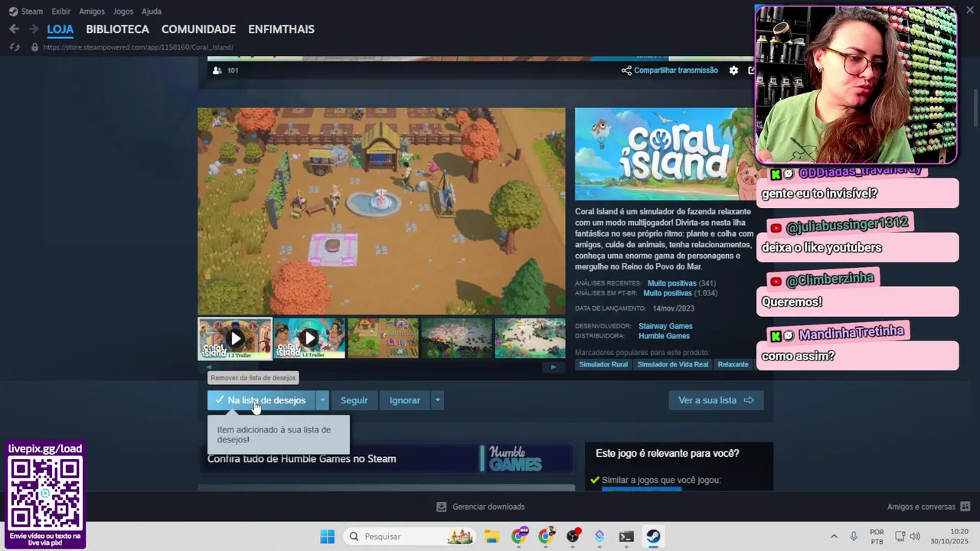Viewport: 980px width, 551px height.
Task: Click the Coral Island header image
Action: point(664,154)
